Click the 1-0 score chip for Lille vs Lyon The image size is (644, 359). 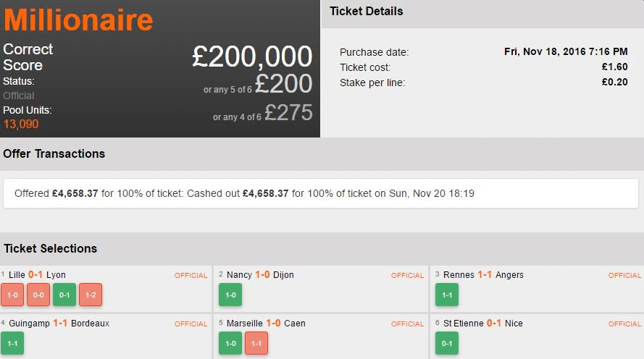point(12,295)
